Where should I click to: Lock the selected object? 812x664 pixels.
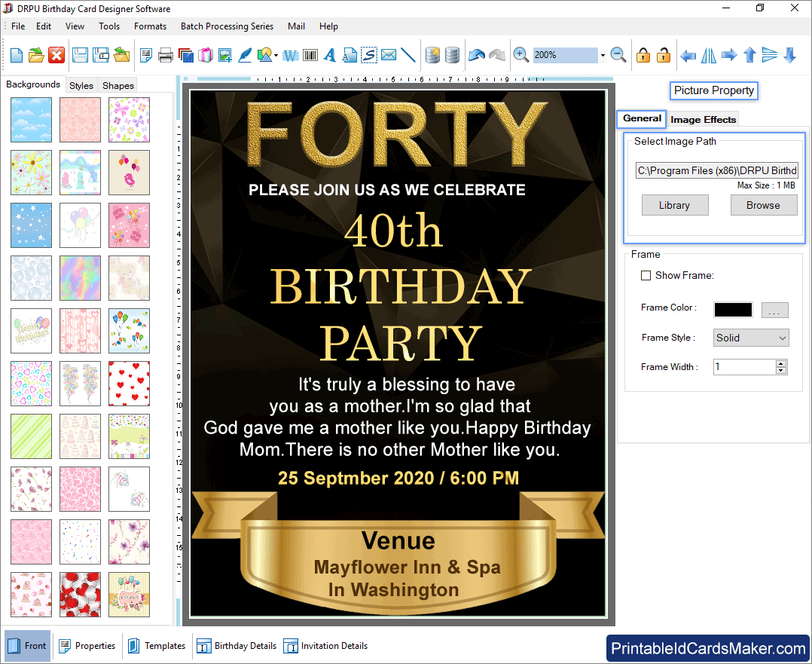(x=643, y=55)
